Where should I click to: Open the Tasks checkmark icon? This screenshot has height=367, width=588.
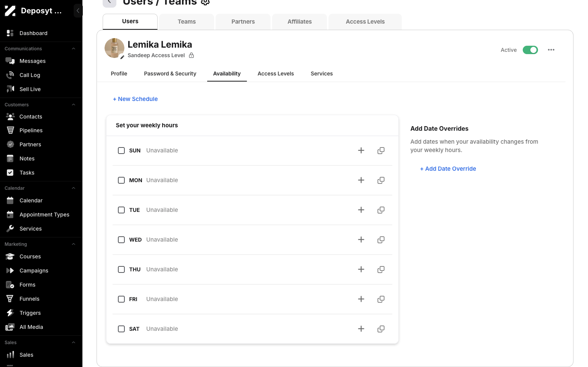pos(10,173)
